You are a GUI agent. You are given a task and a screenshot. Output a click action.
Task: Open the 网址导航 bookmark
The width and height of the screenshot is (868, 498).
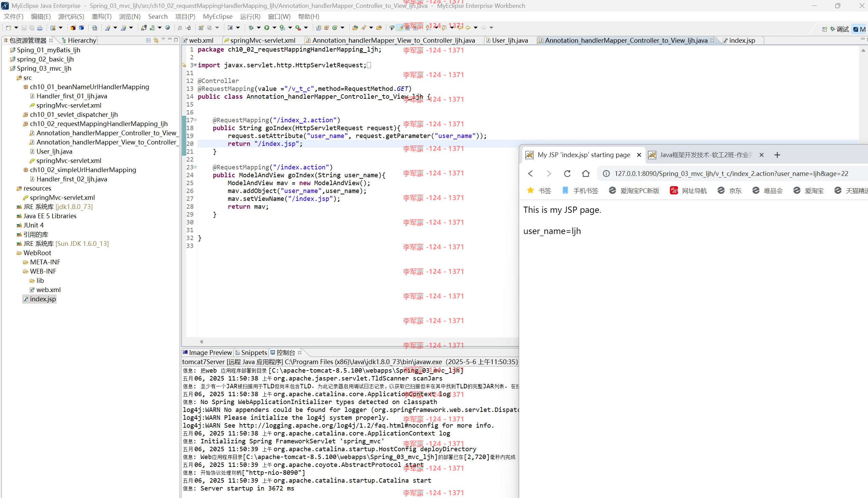point(688,191)
